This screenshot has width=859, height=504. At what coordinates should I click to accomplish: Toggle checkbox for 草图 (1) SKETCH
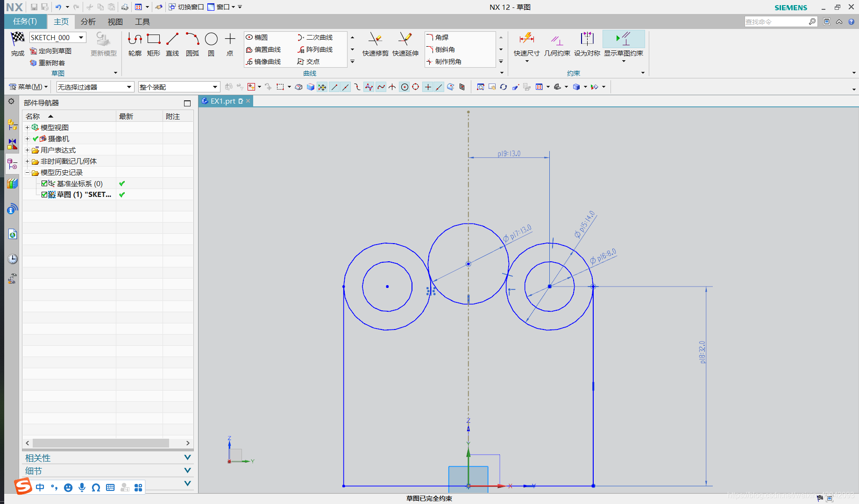[44, 195]
